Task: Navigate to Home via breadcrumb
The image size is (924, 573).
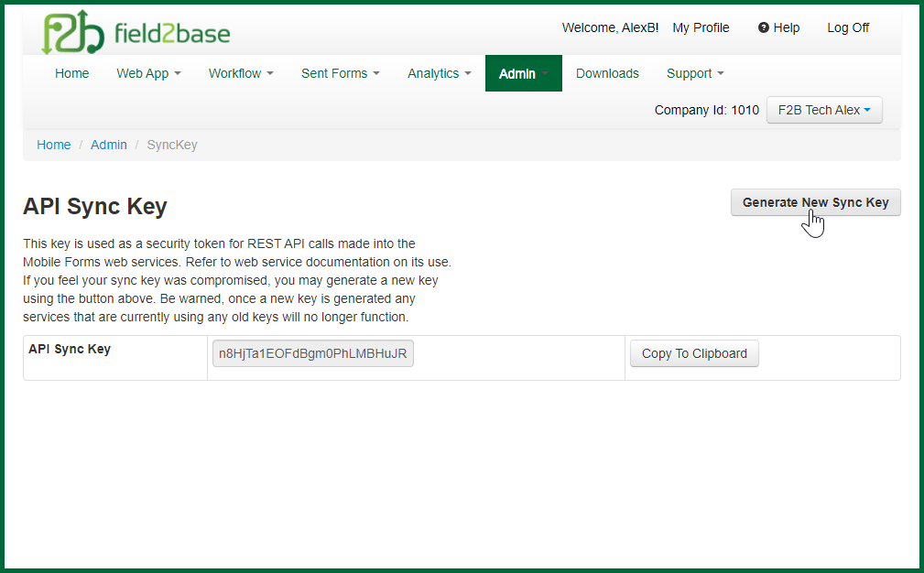Action: 53,145
